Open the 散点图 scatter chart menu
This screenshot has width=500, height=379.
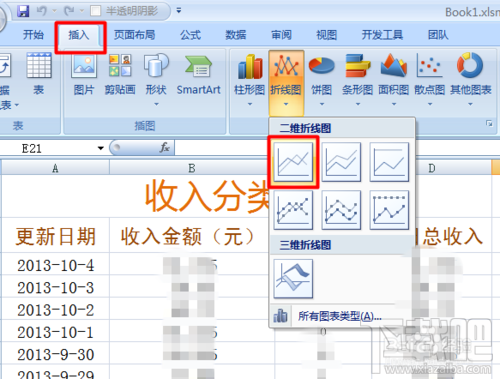click(430, 79)
